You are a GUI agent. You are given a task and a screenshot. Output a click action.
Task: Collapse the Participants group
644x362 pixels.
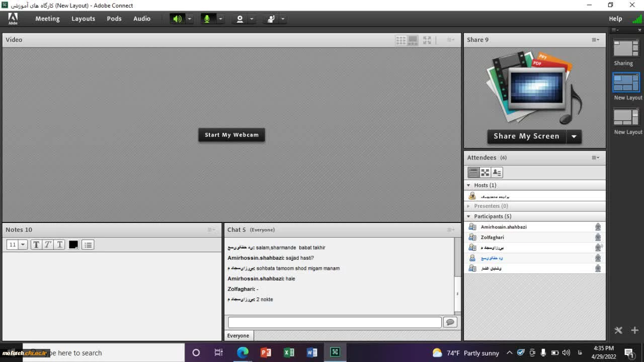(x=468, y=216)
